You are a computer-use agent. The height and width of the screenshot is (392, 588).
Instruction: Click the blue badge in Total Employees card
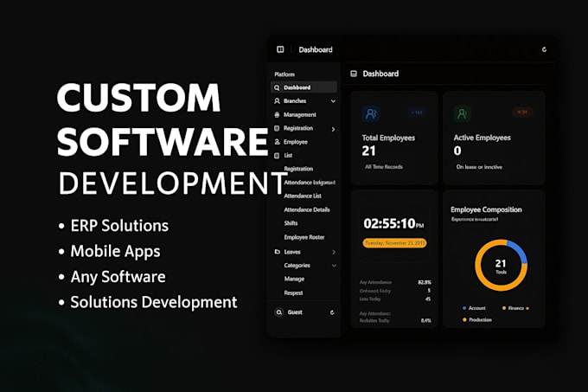coord(416,112)
